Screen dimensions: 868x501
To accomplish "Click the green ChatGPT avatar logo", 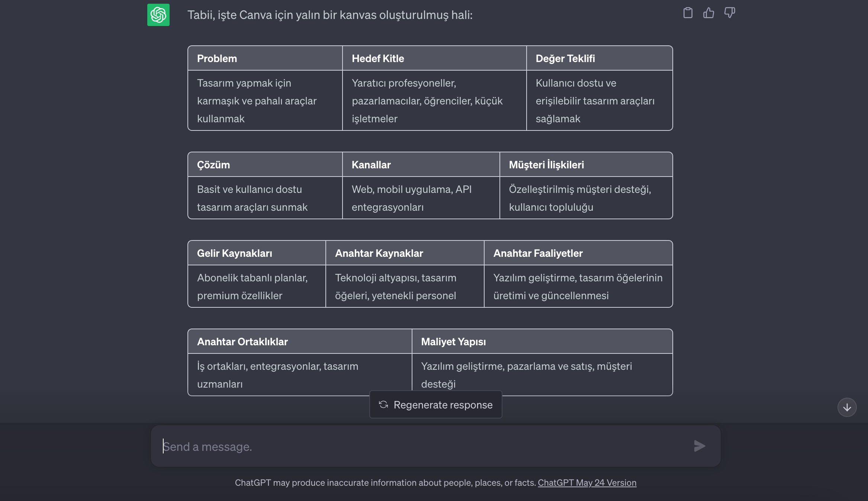I will pos(158,15).
